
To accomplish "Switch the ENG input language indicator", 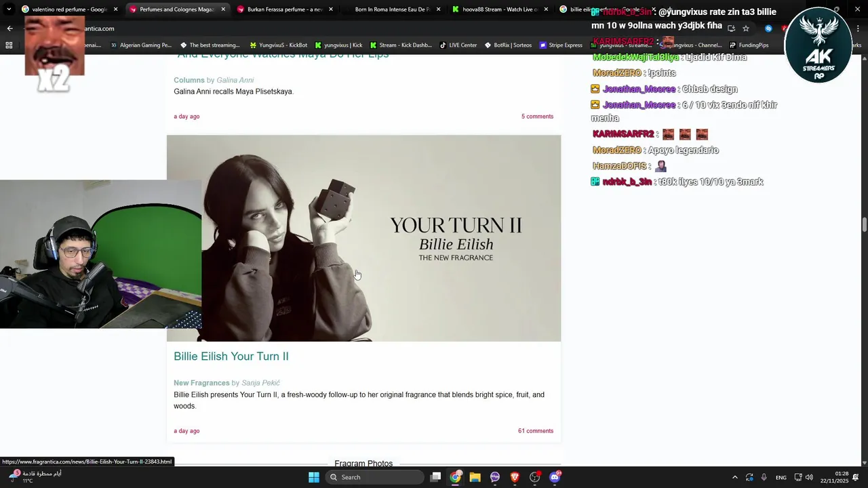I will (x=781, y=477).
